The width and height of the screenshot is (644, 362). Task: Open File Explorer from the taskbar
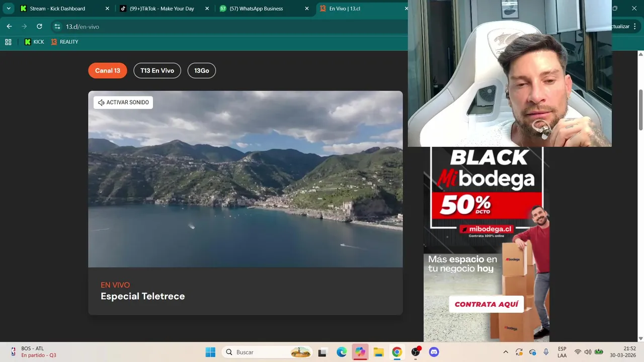(378, 352)
